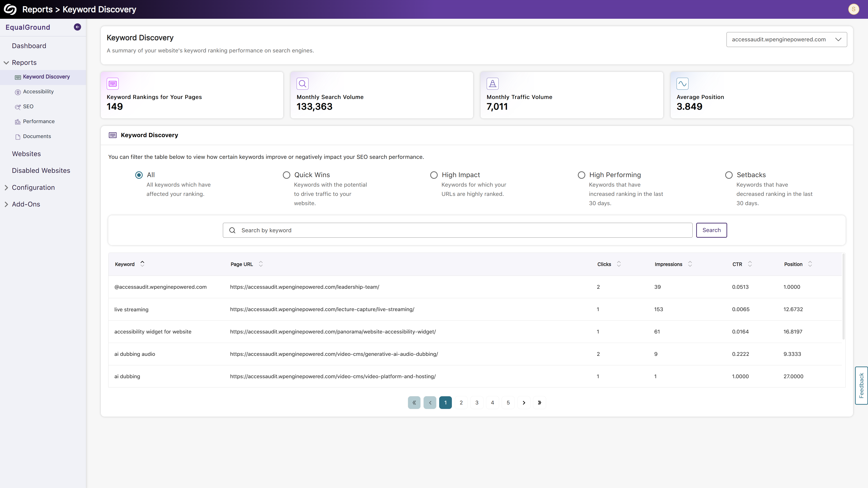Click the Average Position wave icon
The image size is (868, 488).
[682, 84]
